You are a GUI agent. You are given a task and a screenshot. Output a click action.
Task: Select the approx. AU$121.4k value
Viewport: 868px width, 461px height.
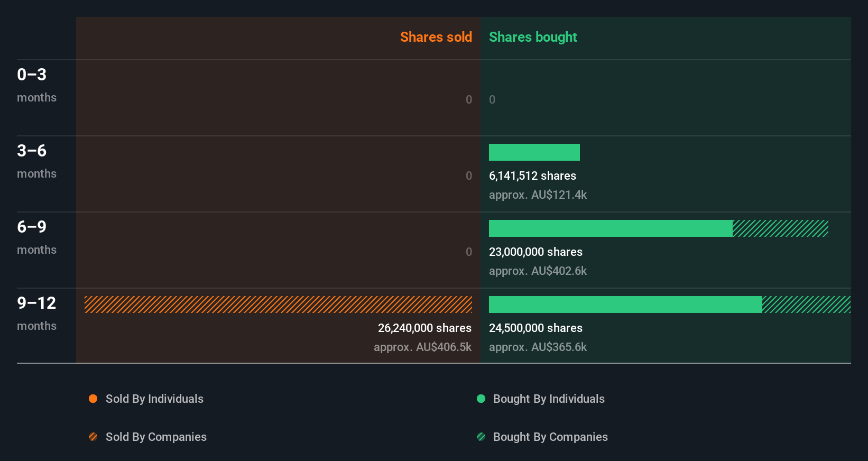[538, 195]
